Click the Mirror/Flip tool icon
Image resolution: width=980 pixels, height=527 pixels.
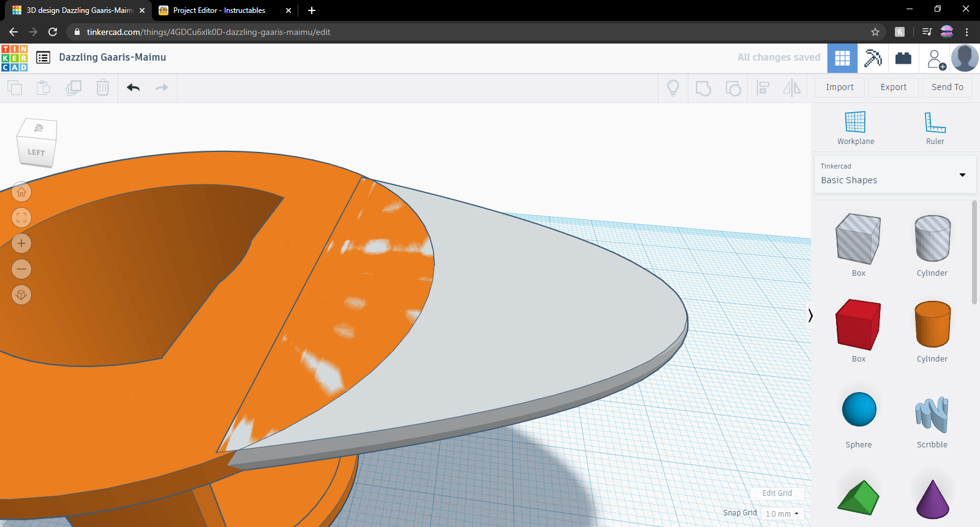point(792,88)
